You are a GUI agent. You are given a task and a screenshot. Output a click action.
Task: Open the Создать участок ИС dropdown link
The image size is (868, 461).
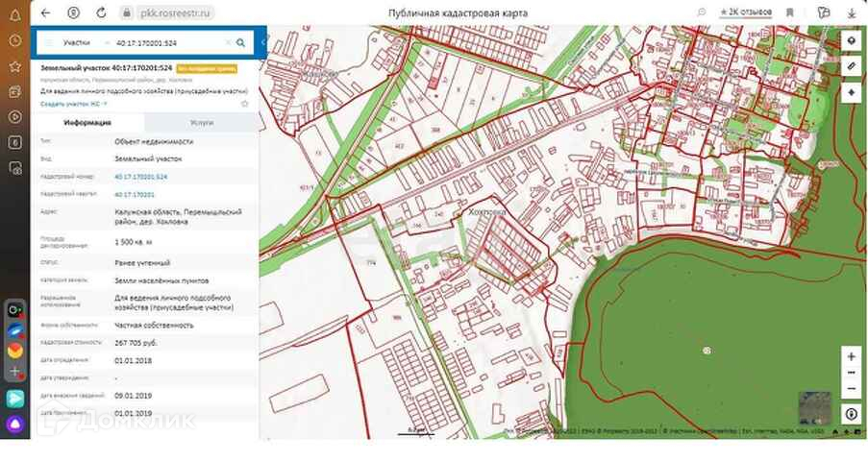pyautogui.click(x=74, y=104)
